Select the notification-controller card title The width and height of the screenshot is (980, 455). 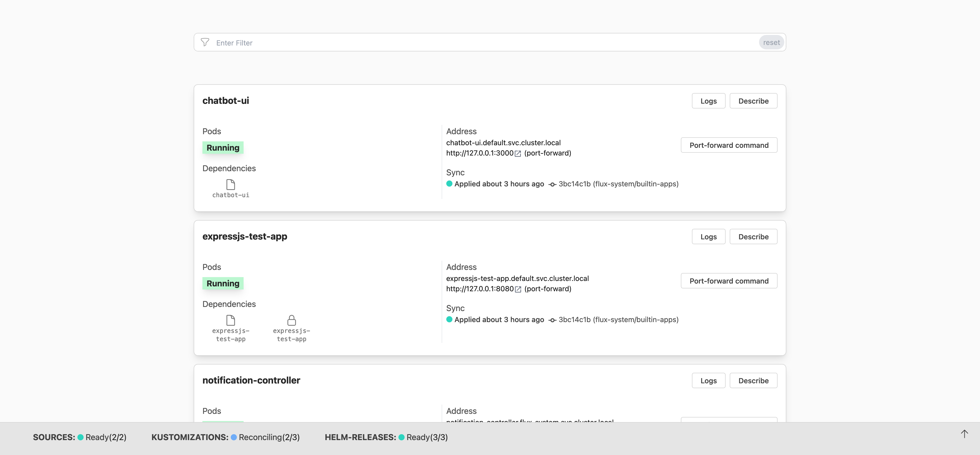tap(252, 380)
